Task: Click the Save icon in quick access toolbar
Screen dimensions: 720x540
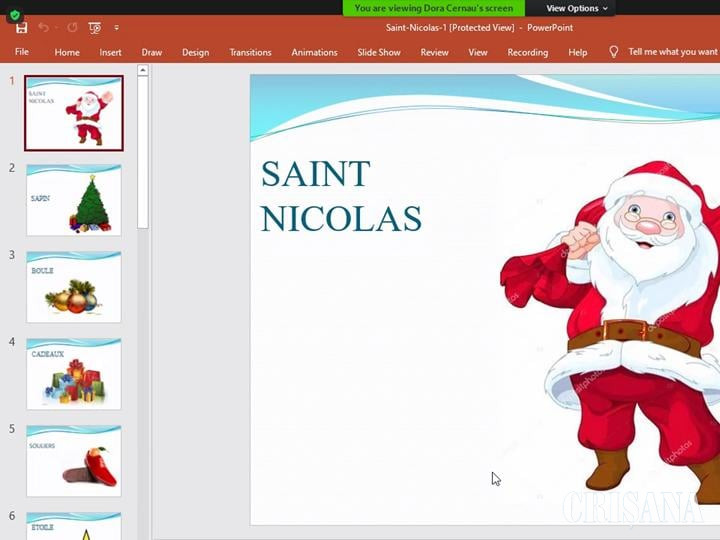Action: point(21,28)
